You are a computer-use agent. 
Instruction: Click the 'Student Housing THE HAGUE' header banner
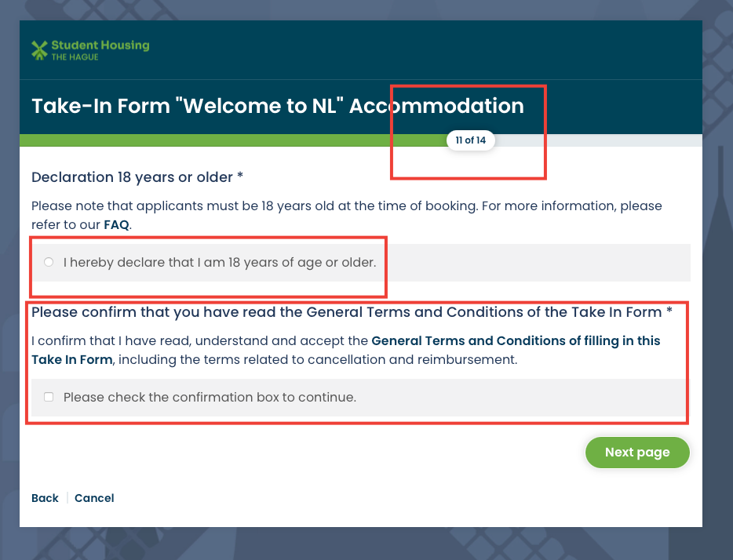361,49
